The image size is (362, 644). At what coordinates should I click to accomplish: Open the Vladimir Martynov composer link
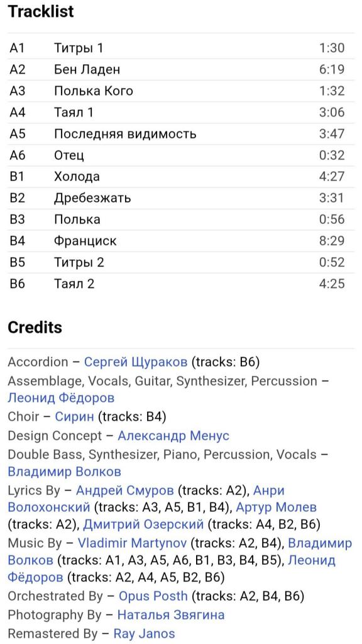132,543
